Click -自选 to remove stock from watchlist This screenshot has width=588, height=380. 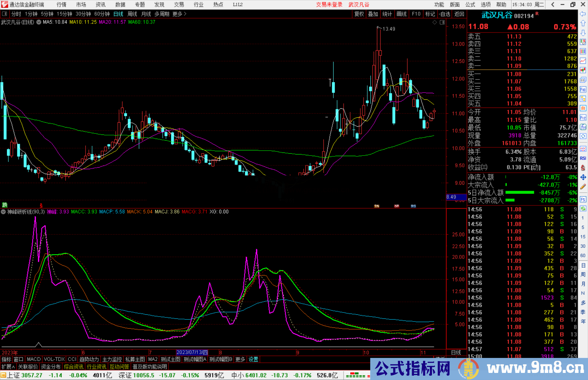pos(445,14)
